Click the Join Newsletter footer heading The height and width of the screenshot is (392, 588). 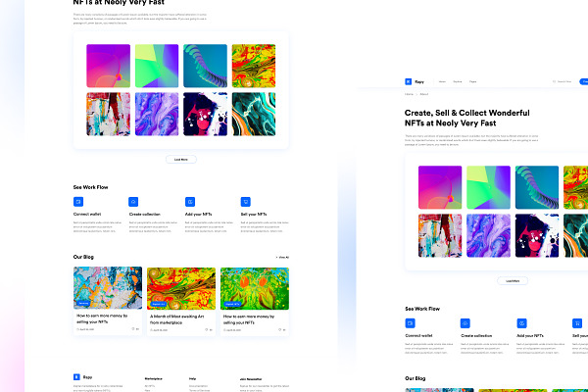coord(251,379)
